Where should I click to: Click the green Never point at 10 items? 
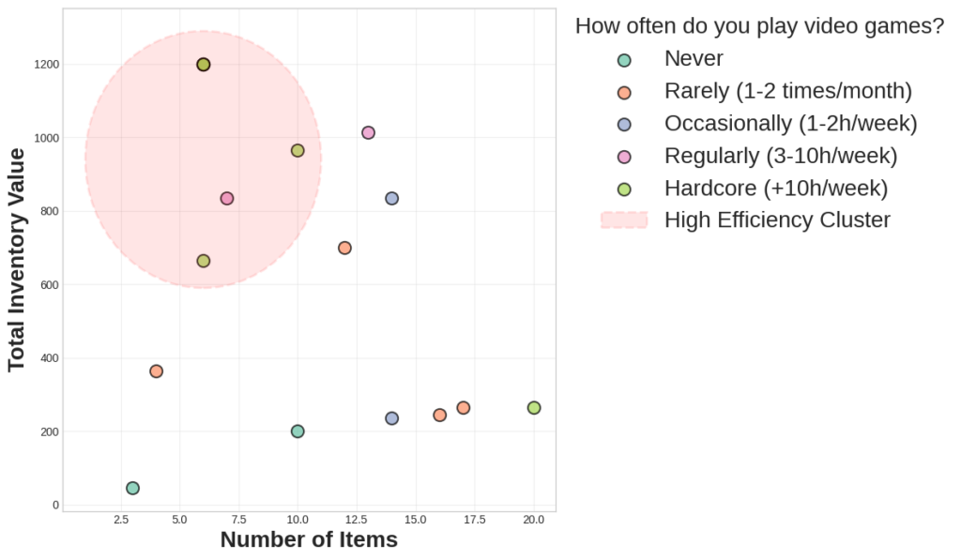coord(297,431)
